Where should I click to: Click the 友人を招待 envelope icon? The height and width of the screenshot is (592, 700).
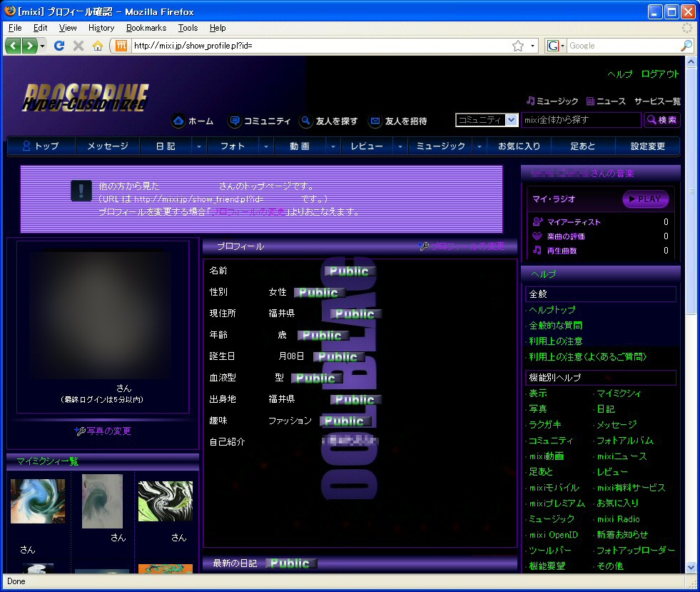pyautogui.click(x=375, y=121)
